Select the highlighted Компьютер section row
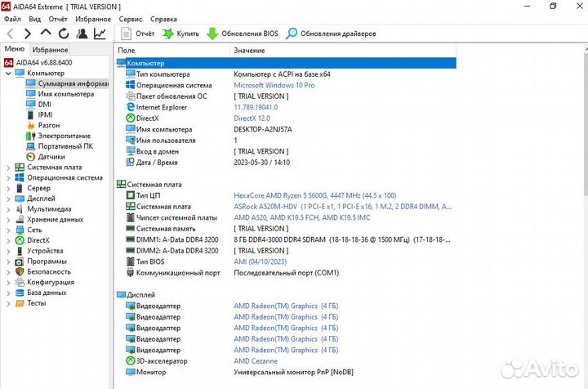Screen dimensions: 588x389 286,63
